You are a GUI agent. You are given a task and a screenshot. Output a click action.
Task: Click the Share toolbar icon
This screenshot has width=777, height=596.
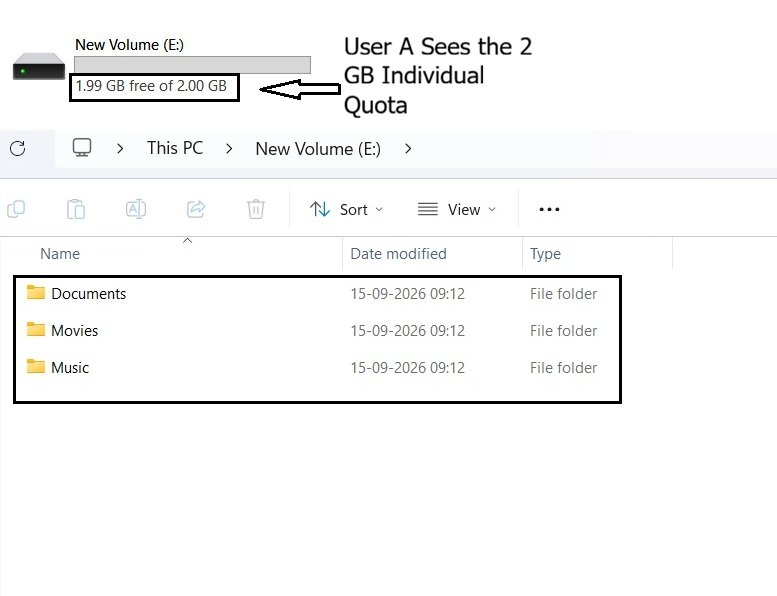(x=196, y=209)
